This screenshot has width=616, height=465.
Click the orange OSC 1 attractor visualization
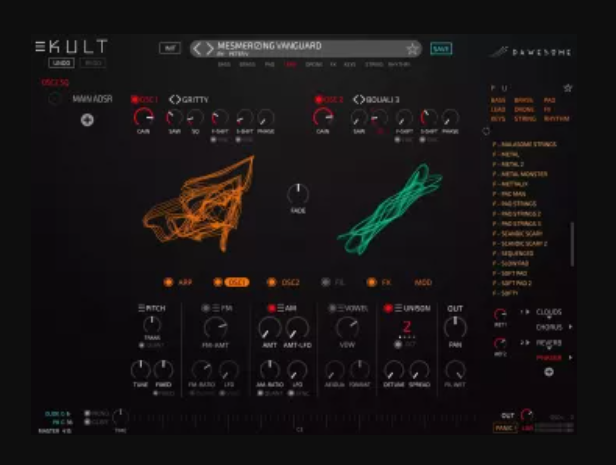point(200,204)
